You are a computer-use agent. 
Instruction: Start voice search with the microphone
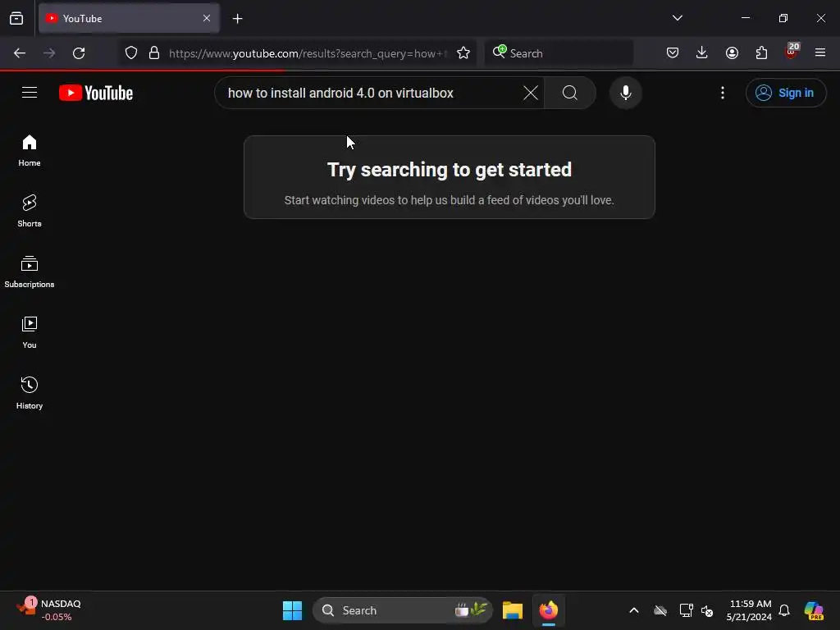[x=626, y=93]
